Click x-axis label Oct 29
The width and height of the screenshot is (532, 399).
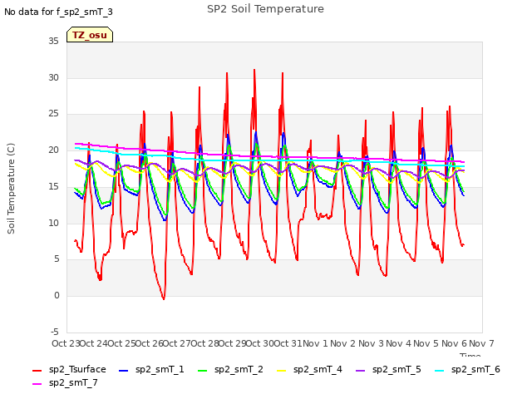pos(233,343)
